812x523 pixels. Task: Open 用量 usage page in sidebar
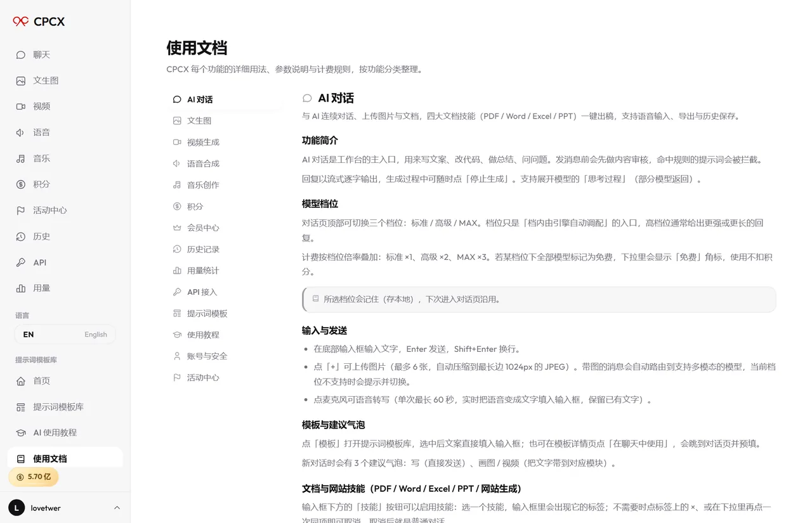65,288
